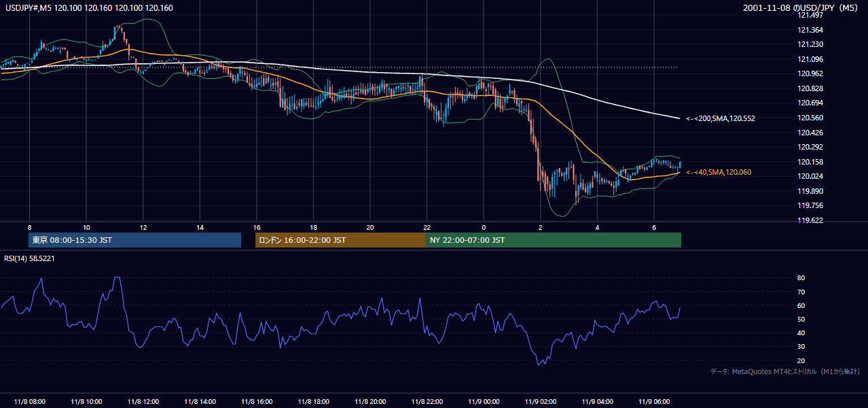Click the 11/8 20:00 time label

tap(370, 401)
